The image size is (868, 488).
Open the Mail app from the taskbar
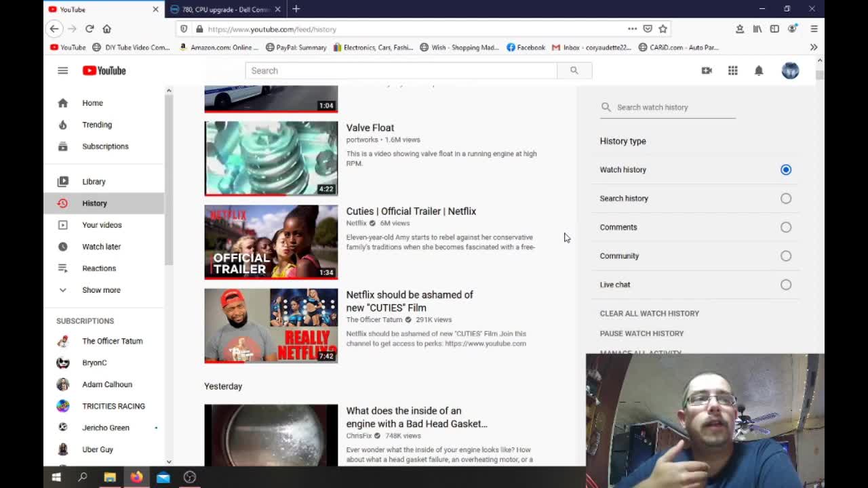pos(163,477)
